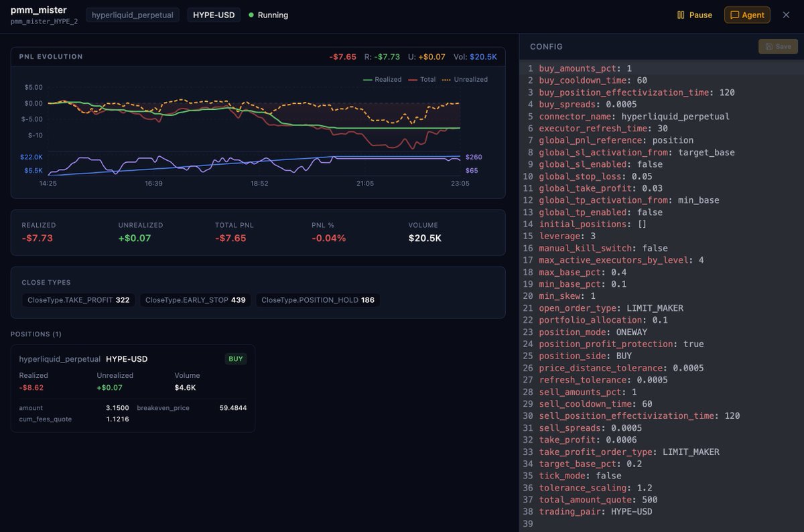
Task: Place cursor on connector_name config line
Action: pos(634,117)
